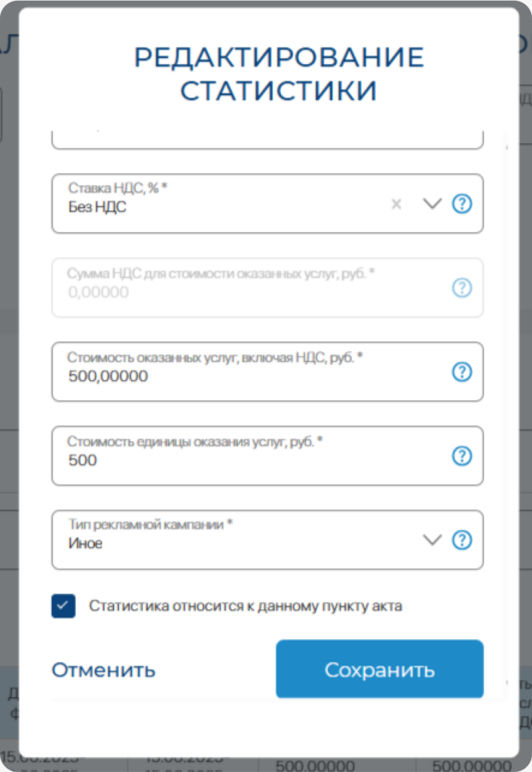Open help for Сумма НДС field
Viewport: 532px width, 772px height.
coord(462,287)
